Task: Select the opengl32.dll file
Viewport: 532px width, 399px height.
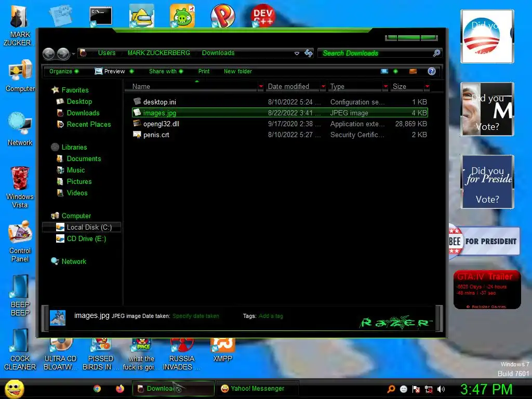Action: tap(280, 124)
